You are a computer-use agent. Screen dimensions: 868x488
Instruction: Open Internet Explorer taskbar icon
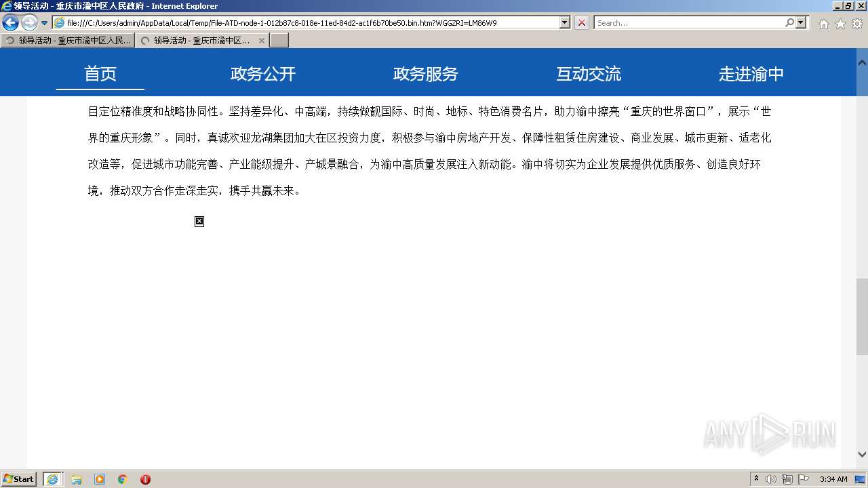tap(52, 479)
